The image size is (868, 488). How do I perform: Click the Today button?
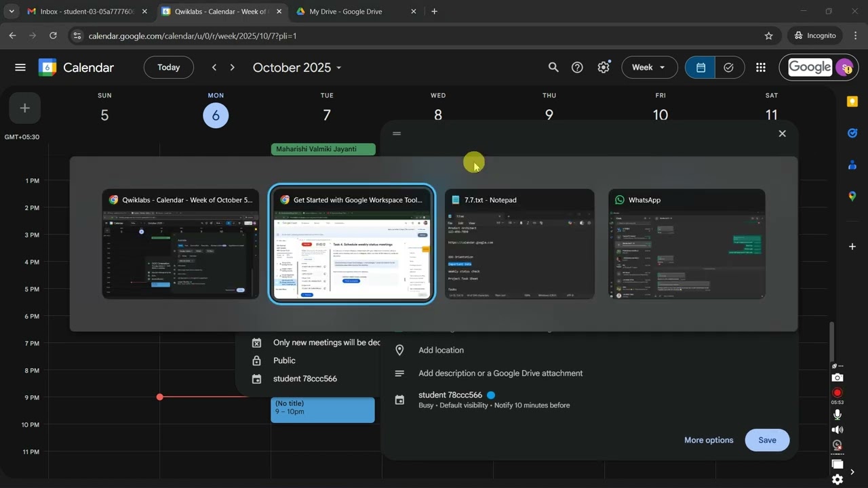click(169, 67)
